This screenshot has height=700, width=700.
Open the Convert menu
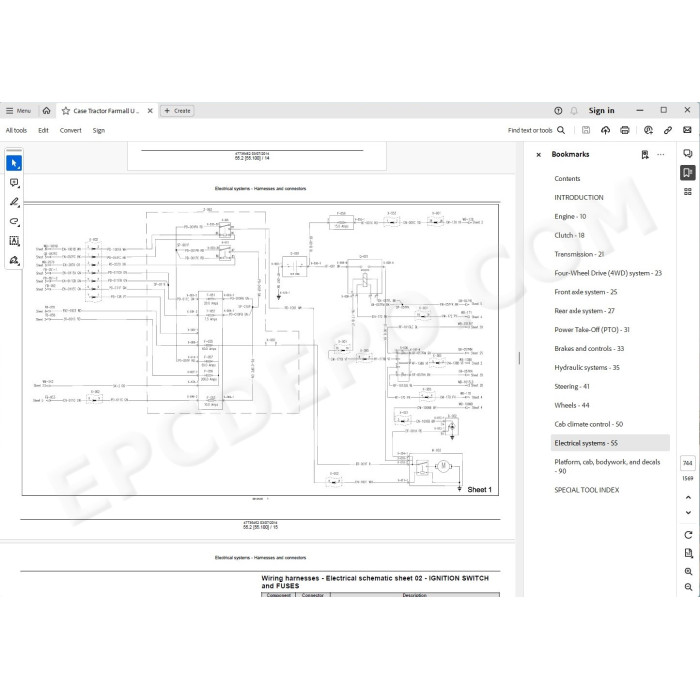click(71, 130)
